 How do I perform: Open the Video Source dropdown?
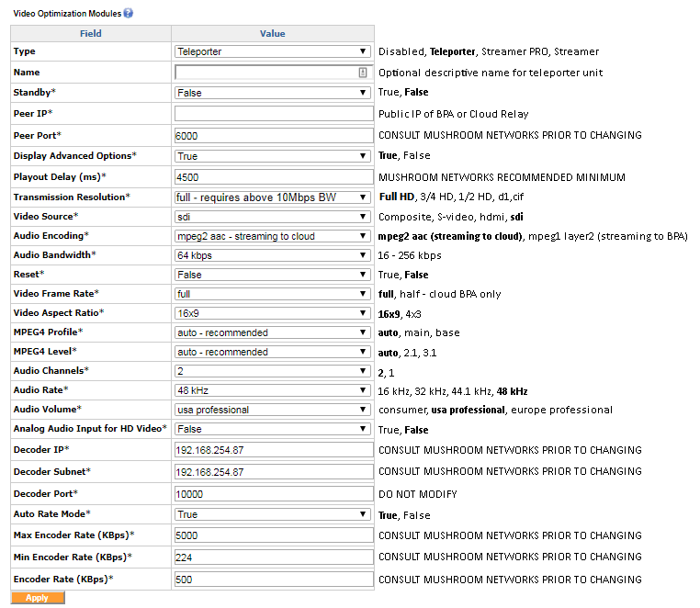point(272,217)
